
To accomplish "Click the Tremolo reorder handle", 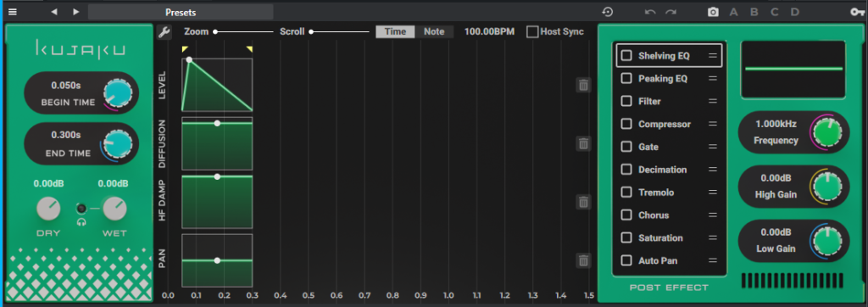I will coord(712,192).
